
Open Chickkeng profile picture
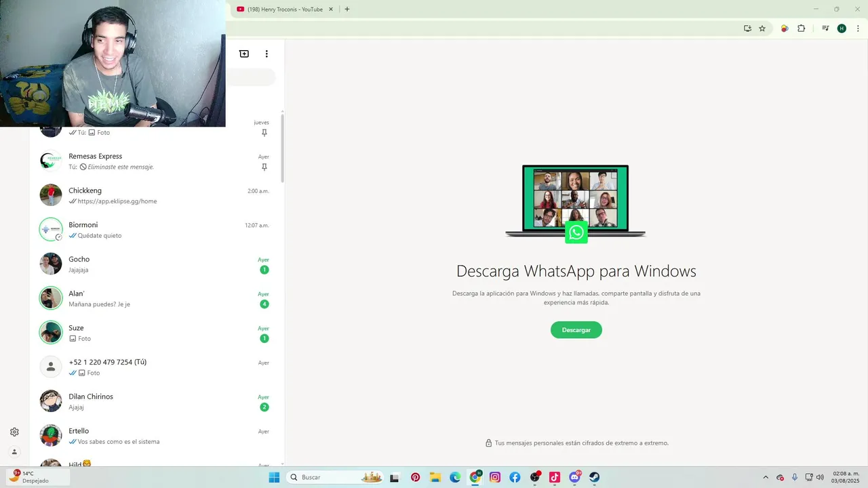(51, 195)
